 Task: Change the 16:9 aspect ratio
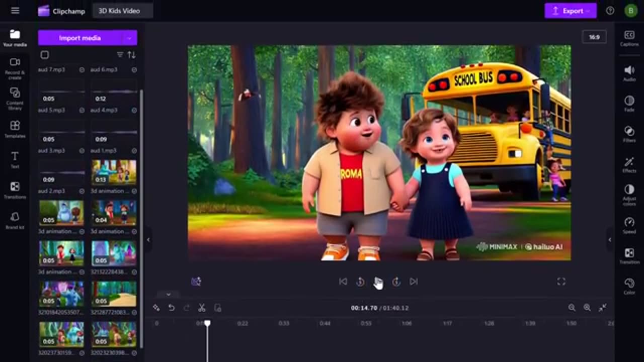[594, 37]
